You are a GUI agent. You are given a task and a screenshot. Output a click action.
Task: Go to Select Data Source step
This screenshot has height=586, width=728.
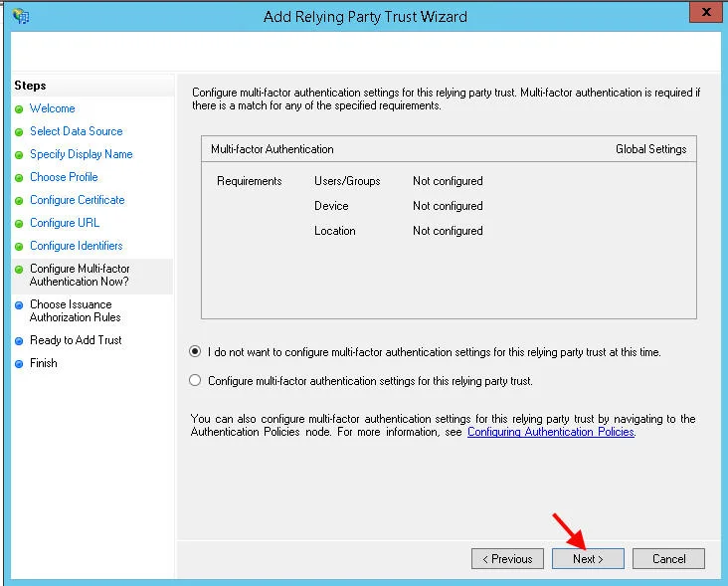click(77, 131)
